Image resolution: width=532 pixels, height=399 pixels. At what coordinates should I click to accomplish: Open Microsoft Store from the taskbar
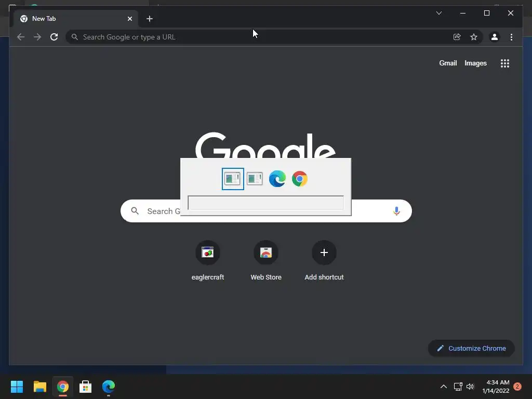tap(86, 387)
